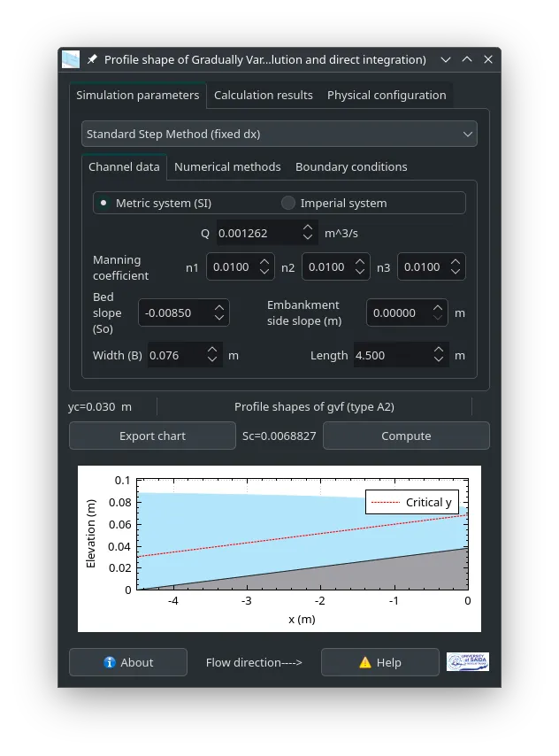Screen dimensions: 559x756
Task: Open the Boundary conditions tab
Action: (351, 166)
